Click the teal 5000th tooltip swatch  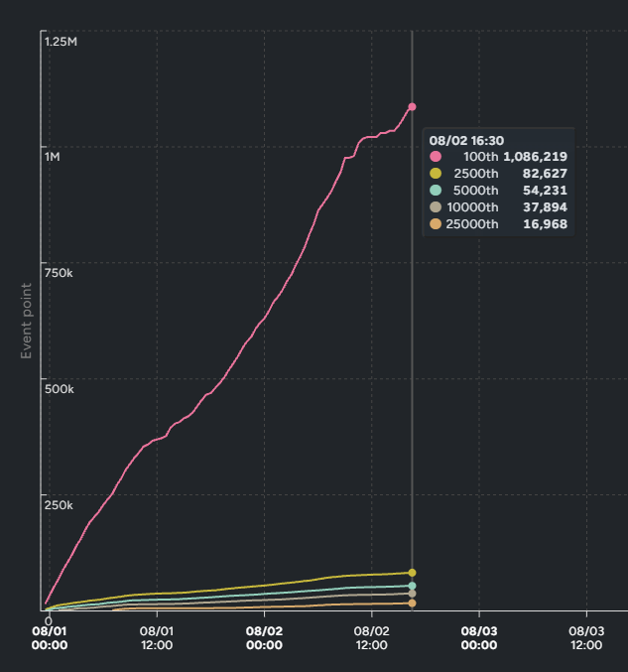click(x=436, y=191)
